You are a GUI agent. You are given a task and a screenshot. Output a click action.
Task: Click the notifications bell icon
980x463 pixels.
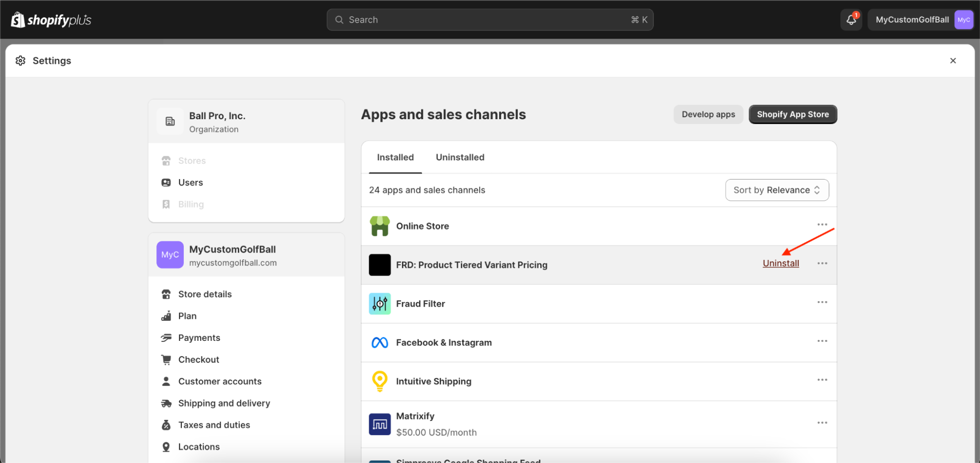click(851, 20)
